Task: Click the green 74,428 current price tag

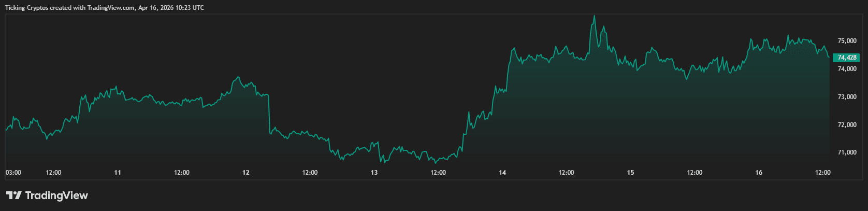Action: click(847, 58)
